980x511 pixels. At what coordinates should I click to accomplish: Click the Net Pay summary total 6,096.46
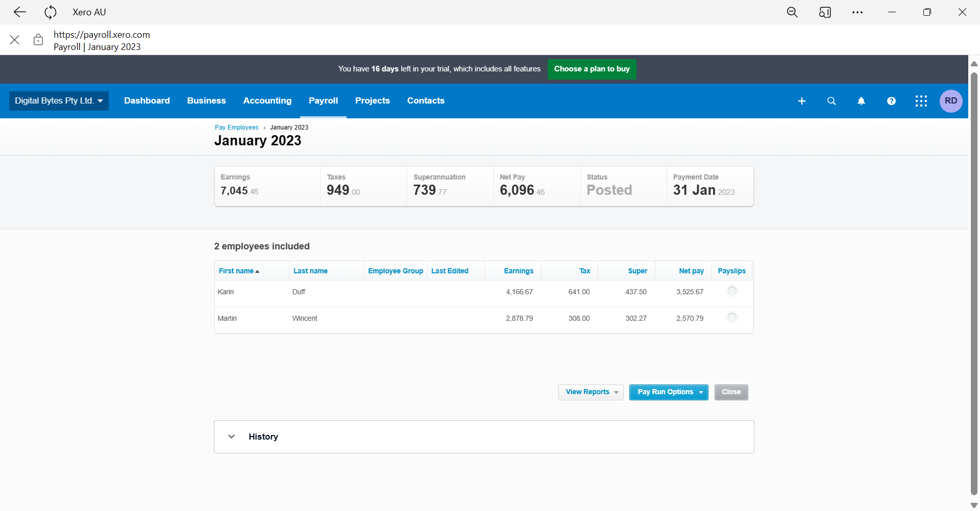(522, 190)
